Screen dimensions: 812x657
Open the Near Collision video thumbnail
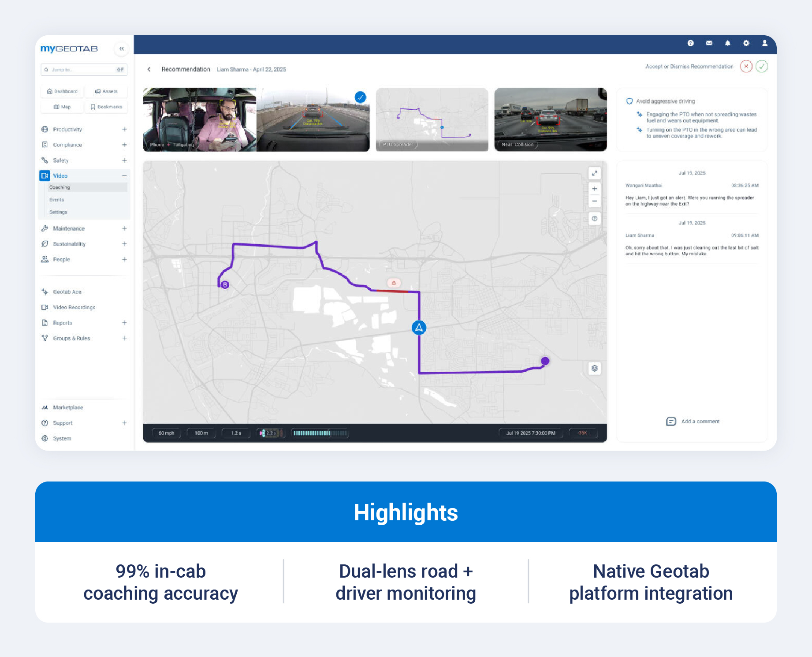551,119
